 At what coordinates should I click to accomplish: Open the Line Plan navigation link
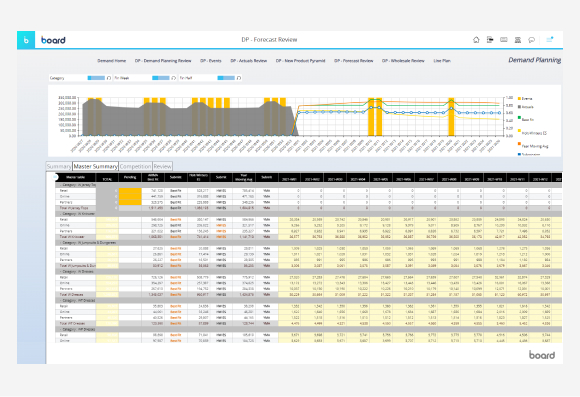point(442,61)
